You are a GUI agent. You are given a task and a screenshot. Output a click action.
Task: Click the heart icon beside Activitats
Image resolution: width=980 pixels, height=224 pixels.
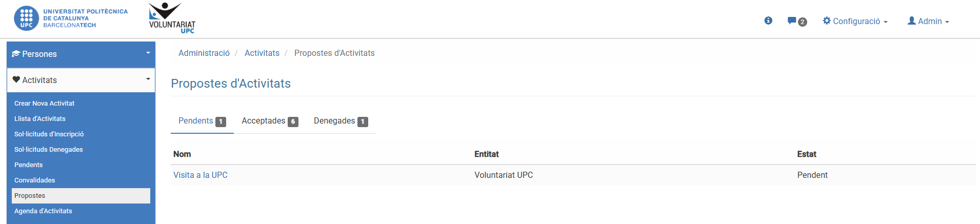(x=16, y=80)
